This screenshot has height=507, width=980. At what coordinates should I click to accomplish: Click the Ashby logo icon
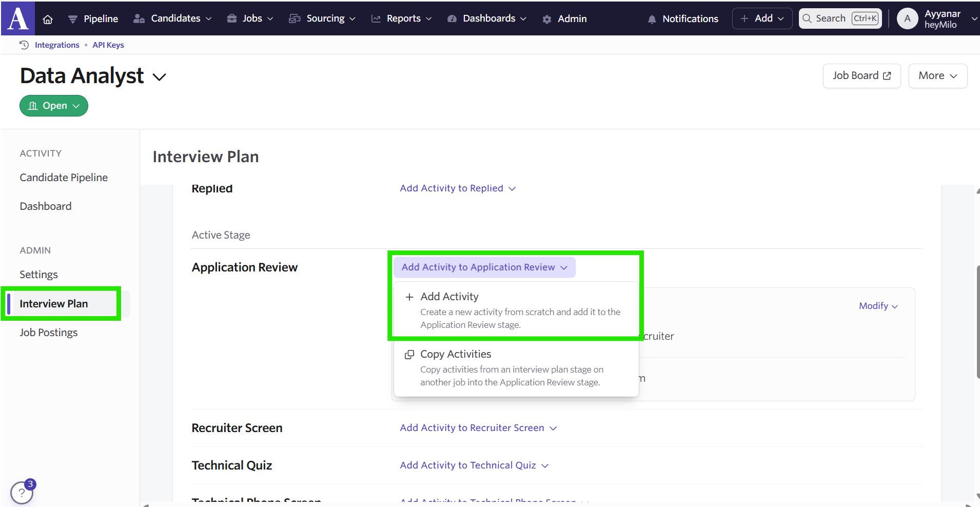(x=18, y=18)
